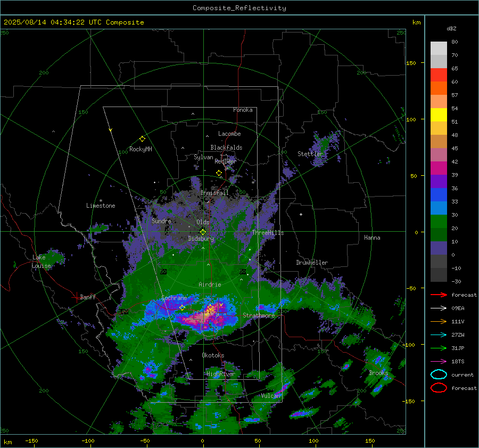This screenshot has width=479, height=448.
Task: Click the Didsbury city label
Action: point(201,239)
